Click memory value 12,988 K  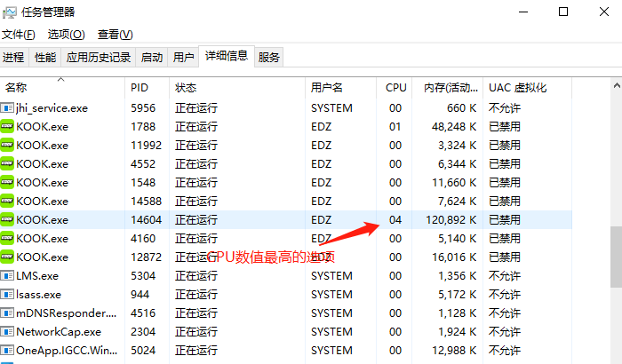pos(454,351)
